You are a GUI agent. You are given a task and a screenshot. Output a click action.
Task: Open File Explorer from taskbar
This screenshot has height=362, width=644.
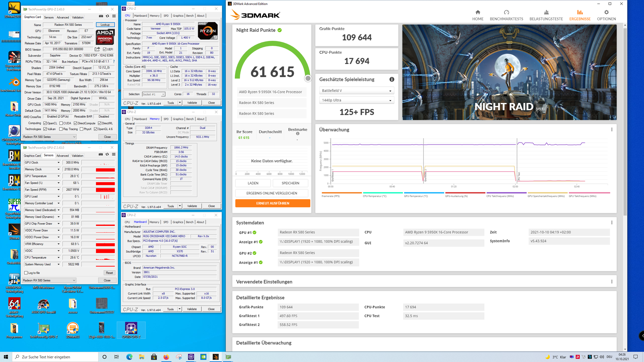click(x=141, y=357)
